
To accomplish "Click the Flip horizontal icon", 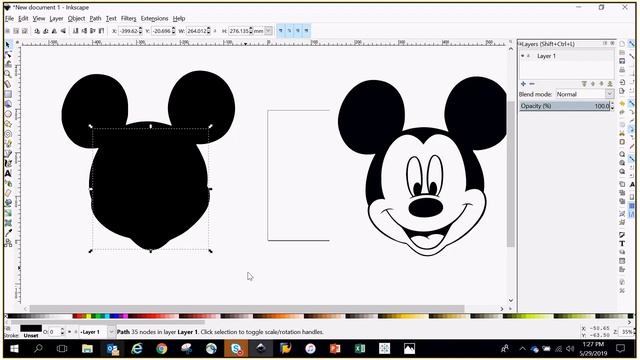I will [55, 31].
